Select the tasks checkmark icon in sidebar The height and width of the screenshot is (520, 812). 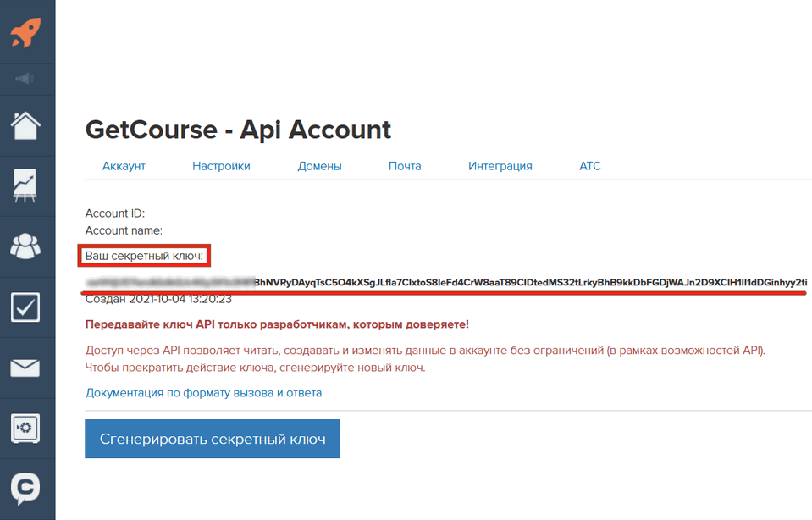pos(27,307)
